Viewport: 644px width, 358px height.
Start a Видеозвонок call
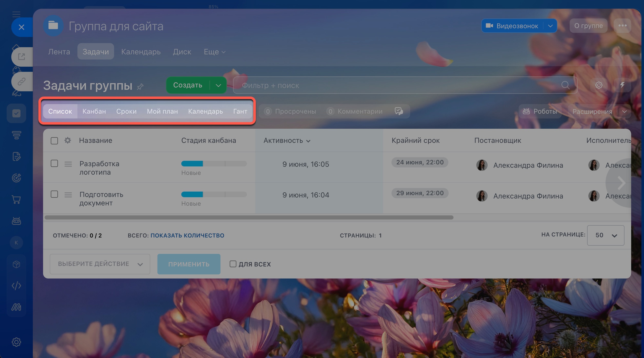(x=512, y=26)
